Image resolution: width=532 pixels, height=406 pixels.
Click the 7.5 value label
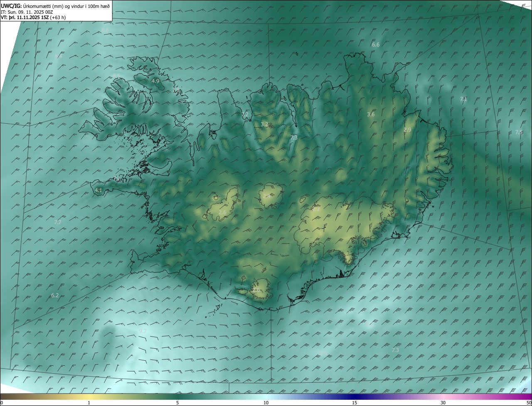tap(519, 132)
